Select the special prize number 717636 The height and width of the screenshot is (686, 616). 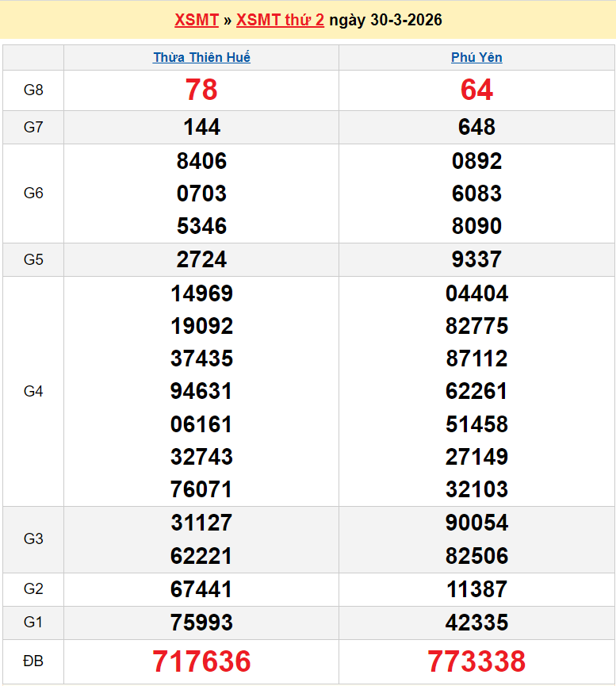coord(201,661)
